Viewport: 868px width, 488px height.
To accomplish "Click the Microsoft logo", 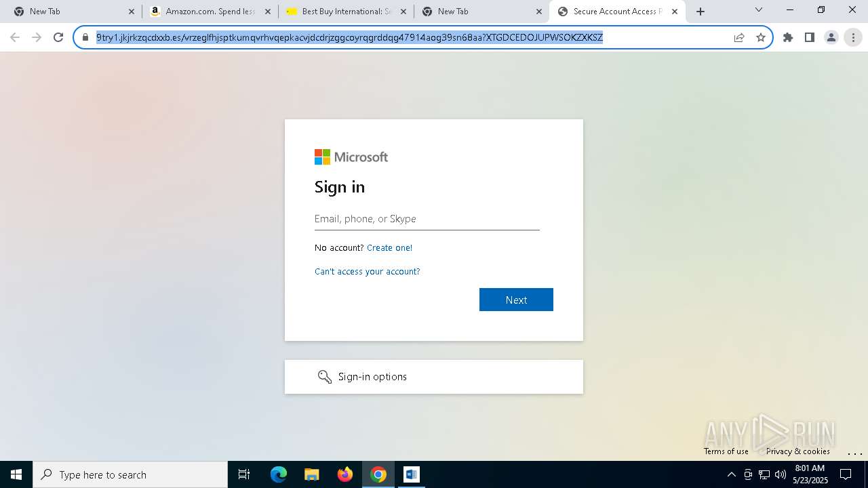I will click(x=351, y=157).
